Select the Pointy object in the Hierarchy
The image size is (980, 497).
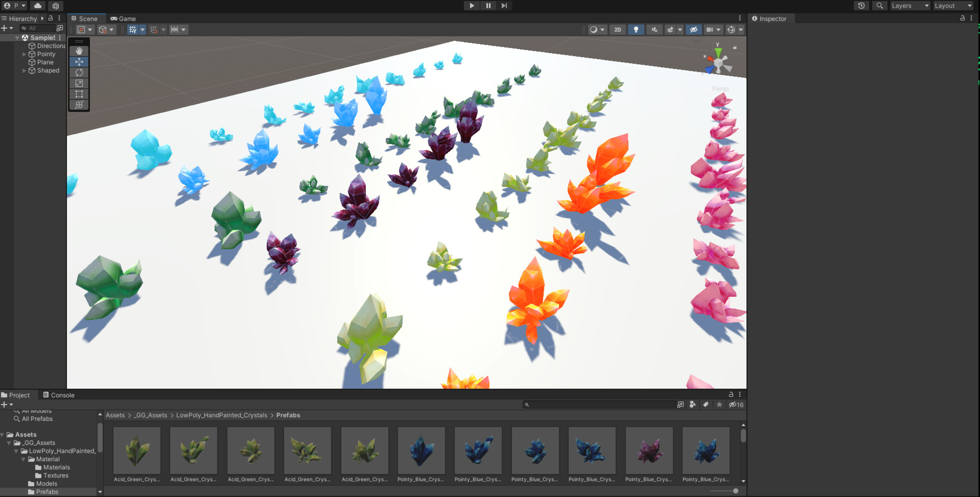(x=46, y=54)
